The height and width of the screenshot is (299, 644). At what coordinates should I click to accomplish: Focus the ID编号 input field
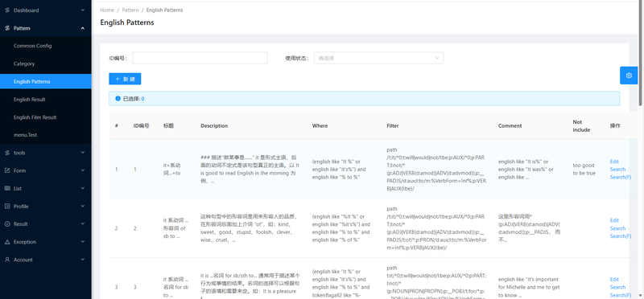(200, 58)
